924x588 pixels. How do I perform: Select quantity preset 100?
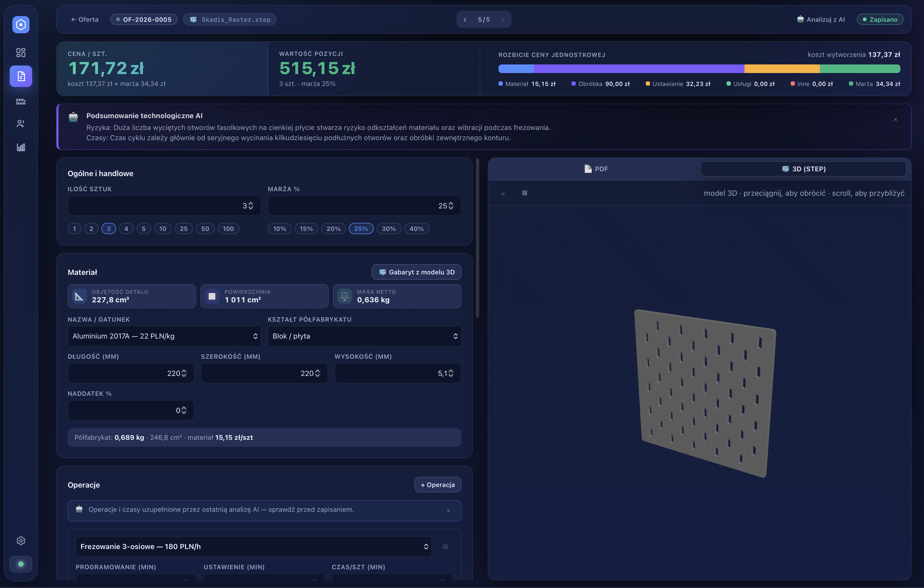pos(228,228)
